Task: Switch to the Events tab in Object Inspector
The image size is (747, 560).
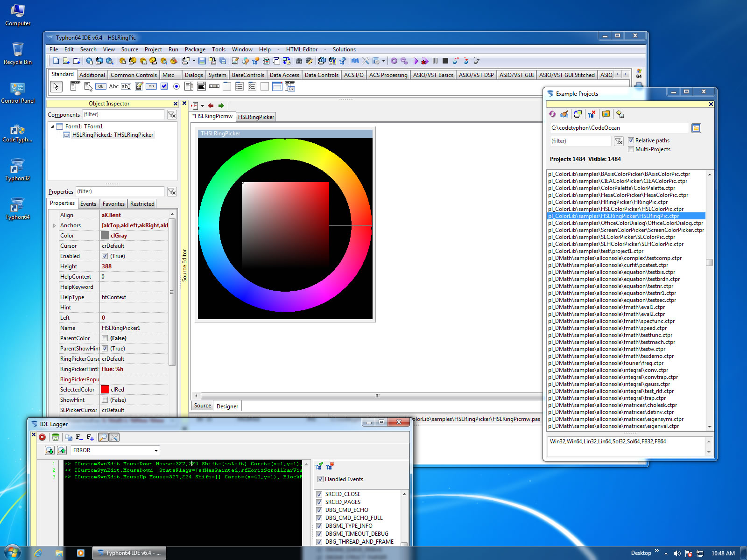Action: tap(88, 204)
